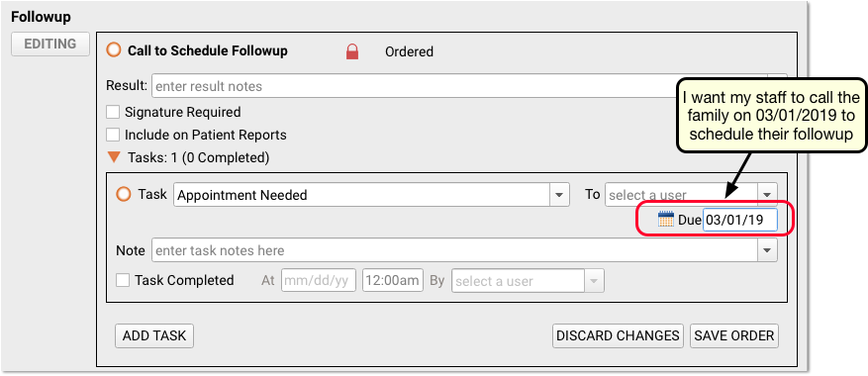Open the Note field dropdown arrow
The height and width of the screenshot is (376, 868).
pos(767,250)
